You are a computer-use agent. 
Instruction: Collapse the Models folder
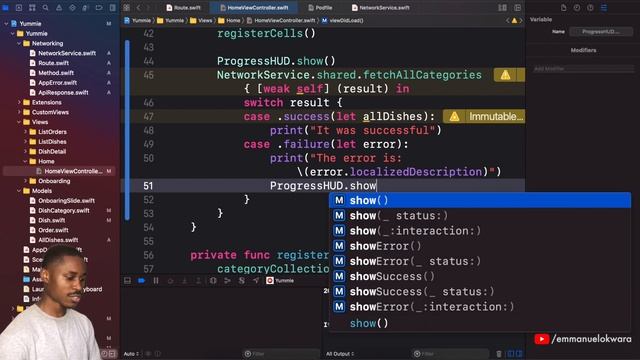(19, 191)
